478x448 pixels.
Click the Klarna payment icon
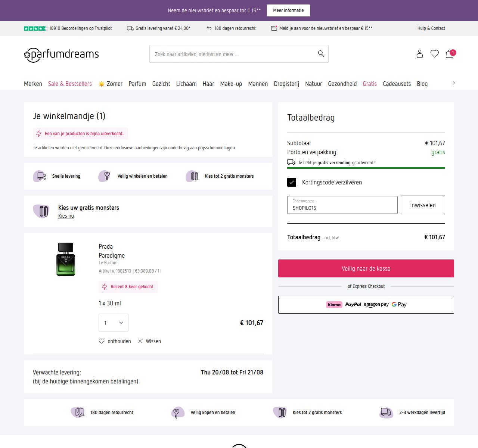point(334,305)
